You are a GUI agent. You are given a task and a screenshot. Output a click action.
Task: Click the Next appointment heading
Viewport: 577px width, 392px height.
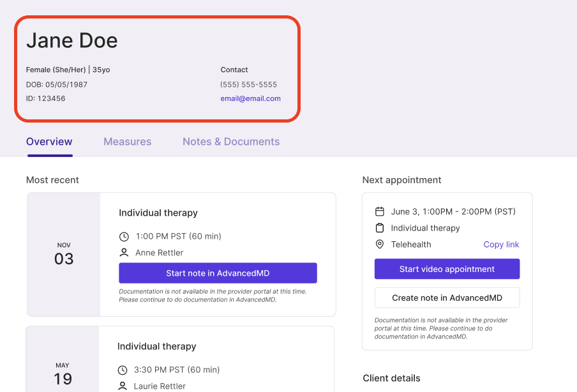click(x=402, y=180)
